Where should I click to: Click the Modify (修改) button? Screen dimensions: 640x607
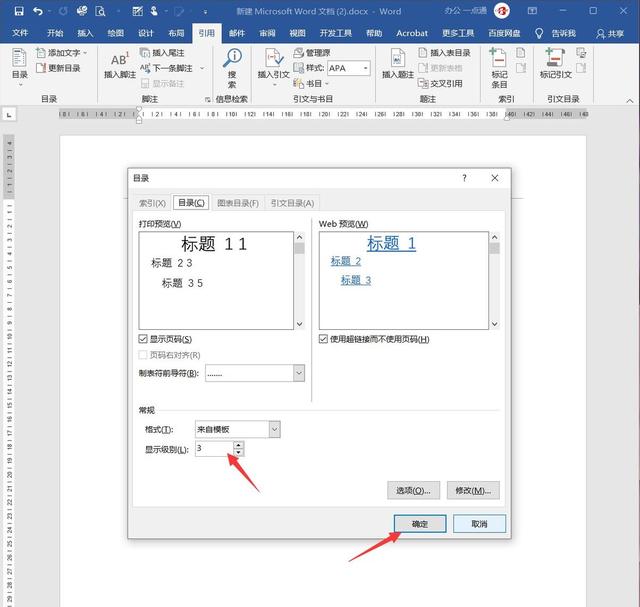click(x=473, y=490)
